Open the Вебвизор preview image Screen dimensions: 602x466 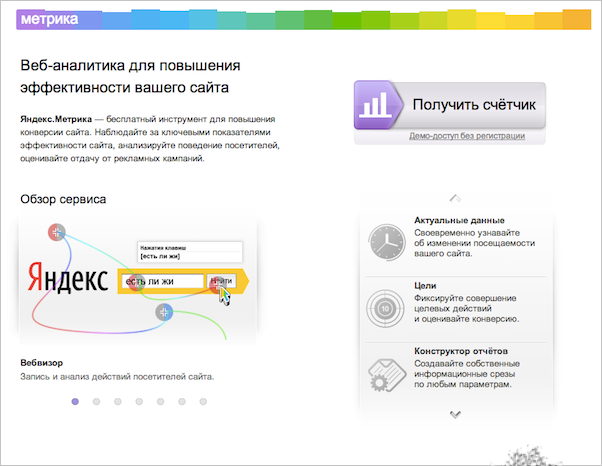[x=138, y=280]
